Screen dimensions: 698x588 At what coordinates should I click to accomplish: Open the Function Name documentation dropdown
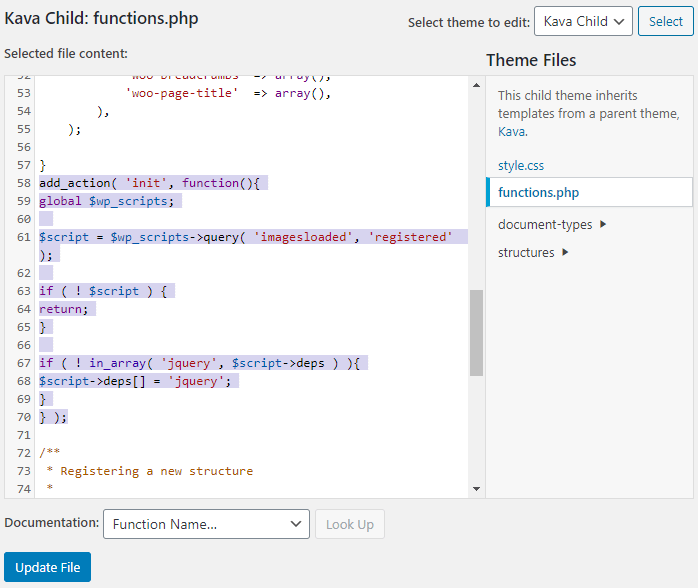point(206,524)
